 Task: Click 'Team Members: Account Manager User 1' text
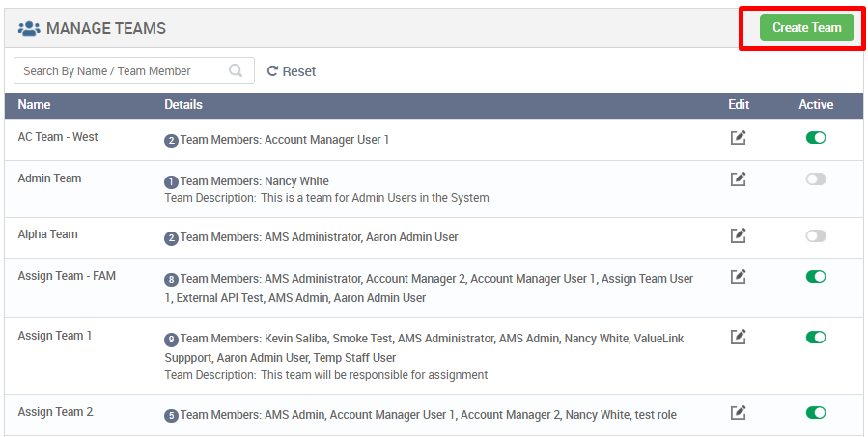285,140
